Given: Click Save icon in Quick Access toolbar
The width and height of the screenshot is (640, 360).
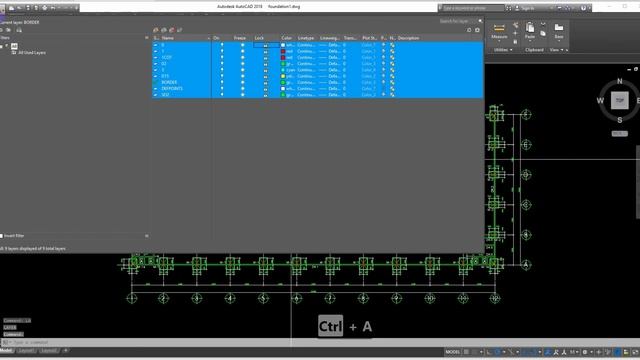Looking at the screenshot, I should (x=28, y=8).
